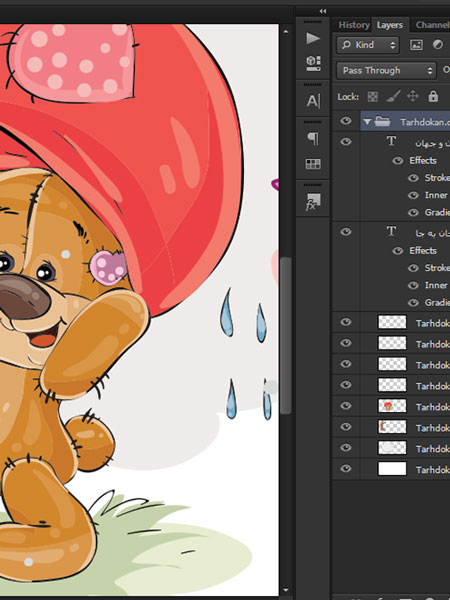Open the Styles fx panel icon
450x600 pixels.
(313, 202)
